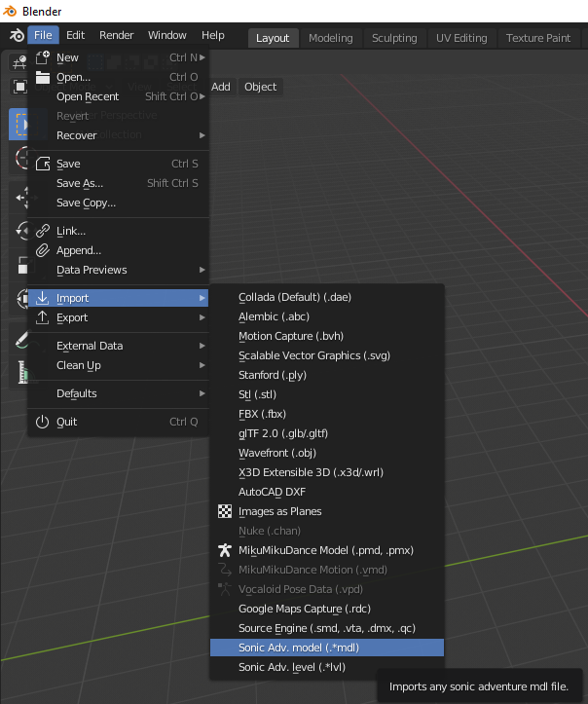
Task: Open the Help menu
Action: pos(213,35)
